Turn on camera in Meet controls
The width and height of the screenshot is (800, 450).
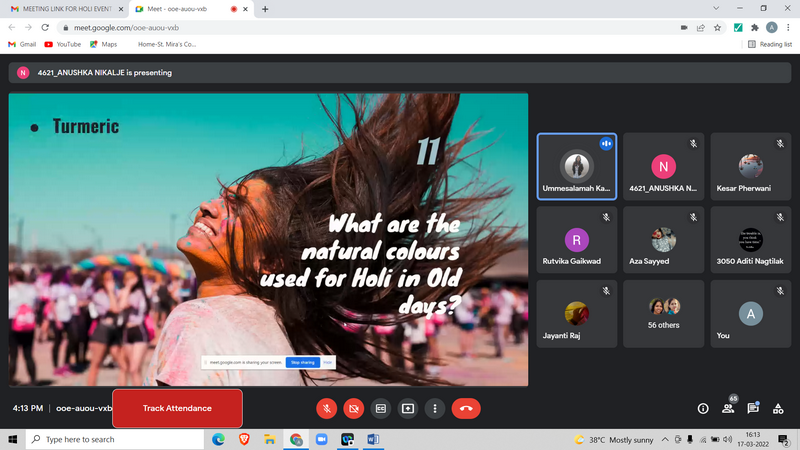[354, 408]
